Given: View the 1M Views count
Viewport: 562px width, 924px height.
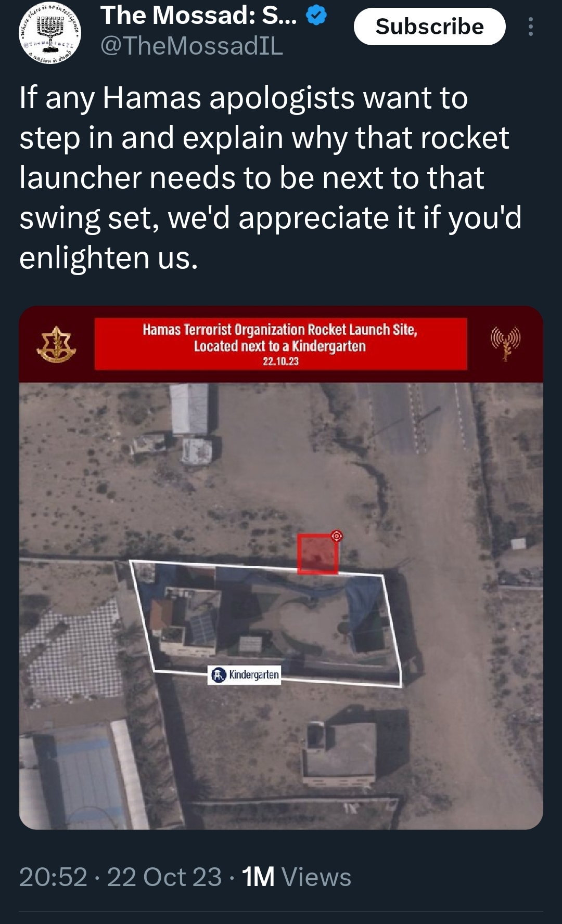Looking at the screenshot, I should [297, 877].
